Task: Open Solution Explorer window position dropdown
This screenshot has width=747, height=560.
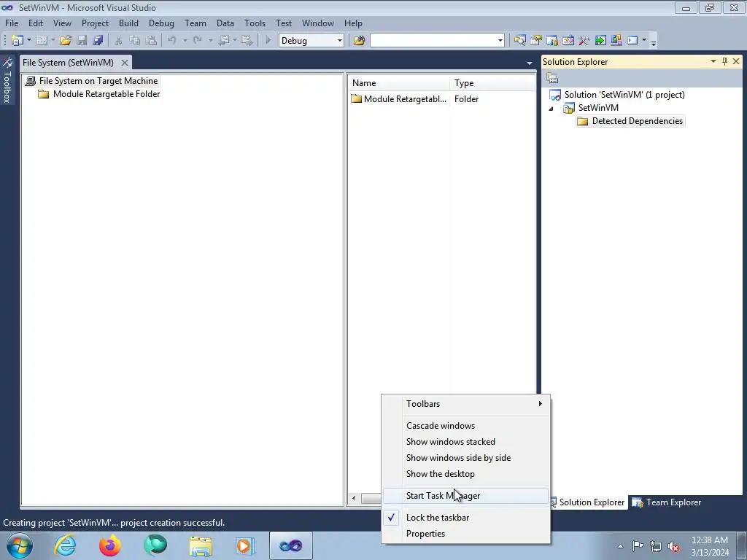Action: point(713,61)
